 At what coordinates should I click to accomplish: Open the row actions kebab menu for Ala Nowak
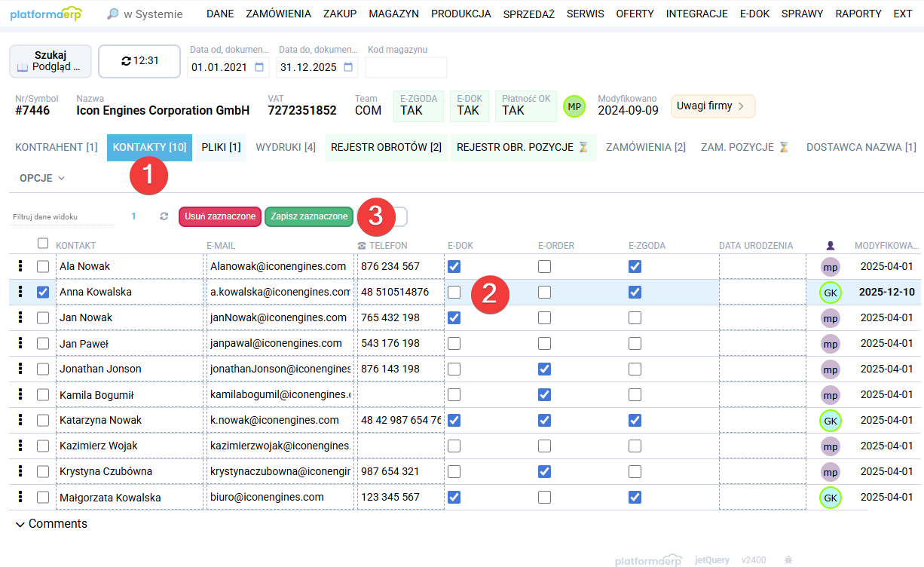[20, 266]
